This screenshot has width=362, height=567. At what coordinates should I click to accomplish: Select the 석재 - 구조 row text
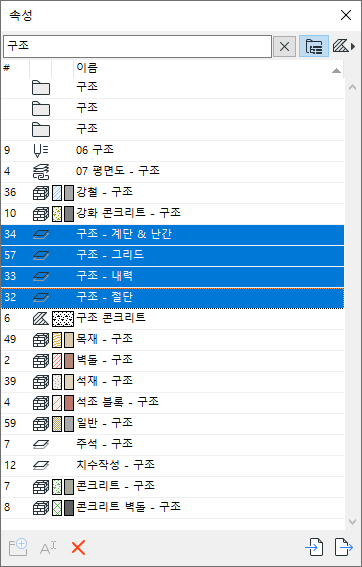pyautogui.click(x=104, y=381)
